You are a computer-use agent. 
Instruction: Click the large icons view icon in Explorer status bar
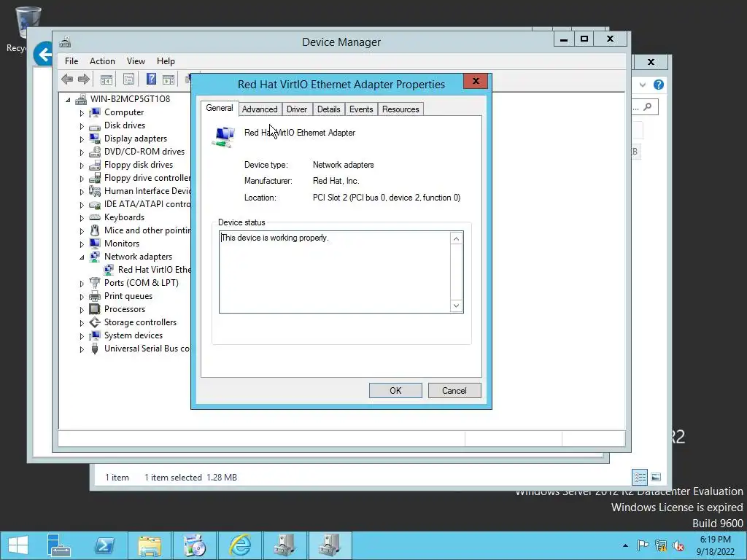(x=656, y=477)
